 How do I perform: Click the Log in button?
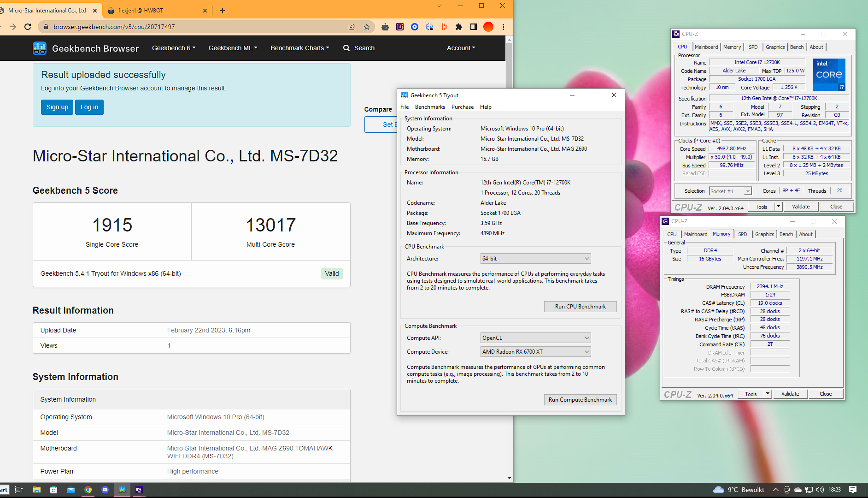[x=89, y=107]
